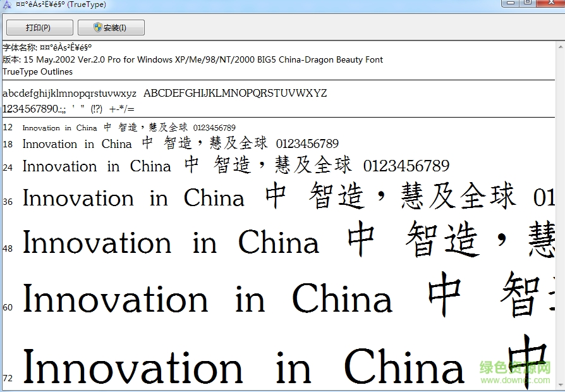This screenshot has height=392, width=565.
Task: Click the TrueType Outlines text line
Action: 37,71
